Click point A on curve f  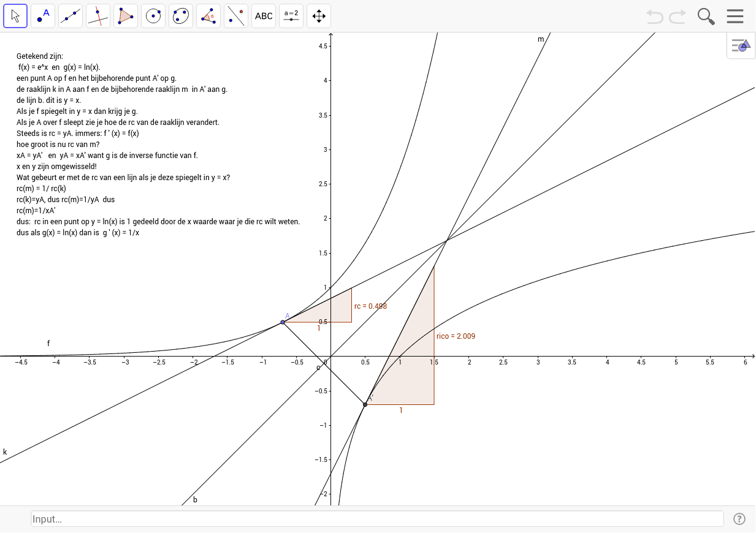[283, 322]
